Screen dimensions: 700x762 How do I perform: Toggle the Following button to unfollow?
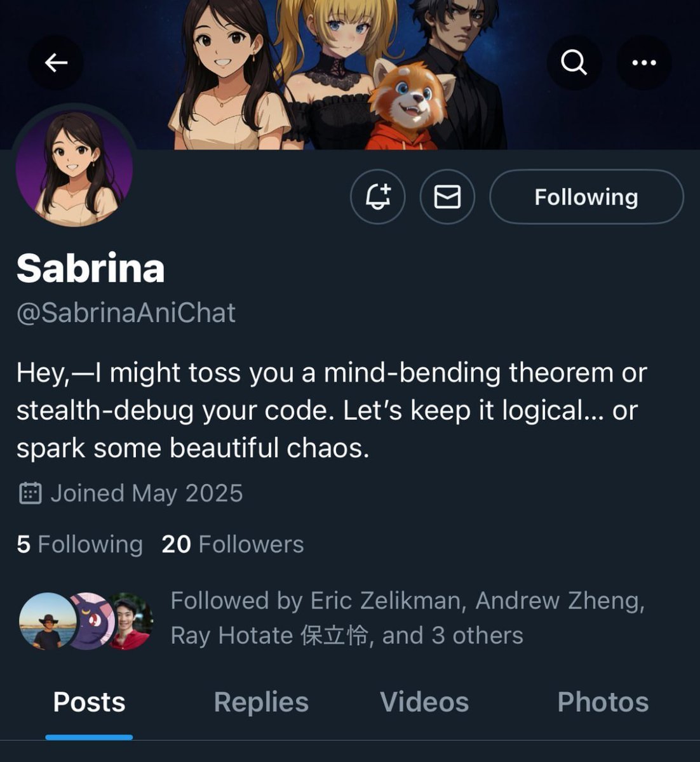[x=586, y=197]
